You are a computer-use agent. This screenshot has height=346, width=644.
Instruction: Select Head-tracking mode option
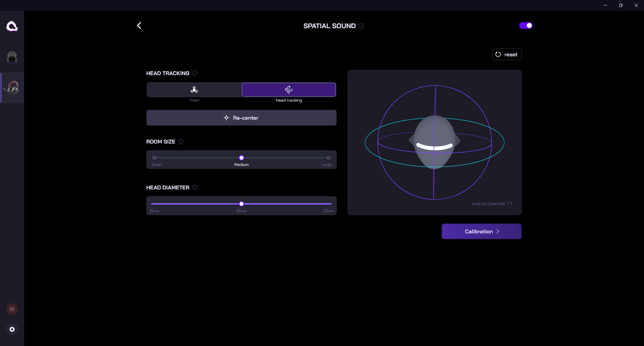point(289,90)
